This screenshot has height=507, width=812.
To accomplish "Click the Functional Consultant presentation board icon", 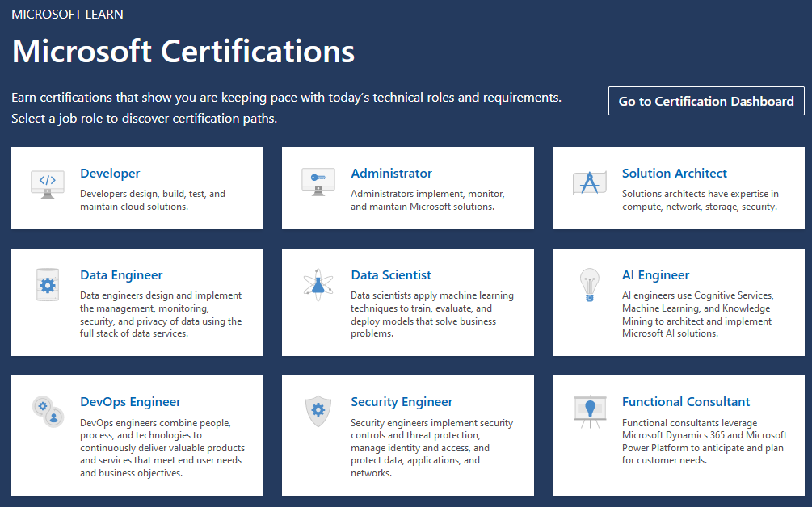I will click(590, 412).
